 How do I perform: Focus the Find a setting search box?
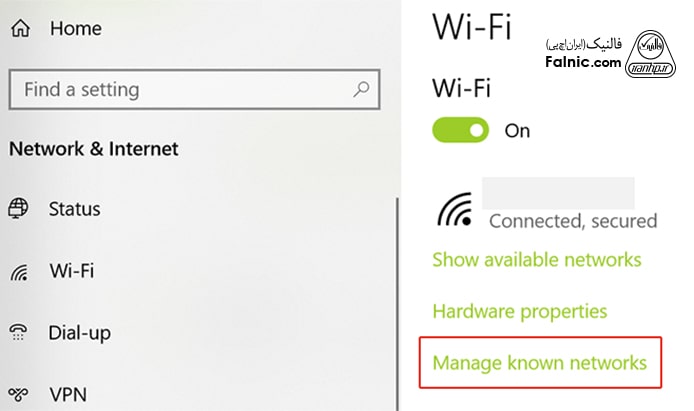(x=180, y=90)
